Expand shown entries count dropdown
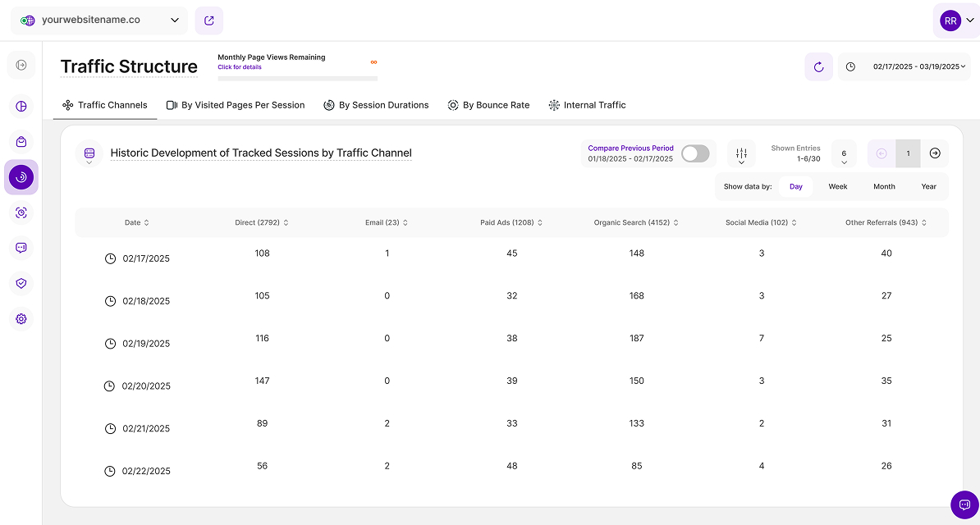Image resolution: width=980 pixels, height=525 pixels. [844, 154]
